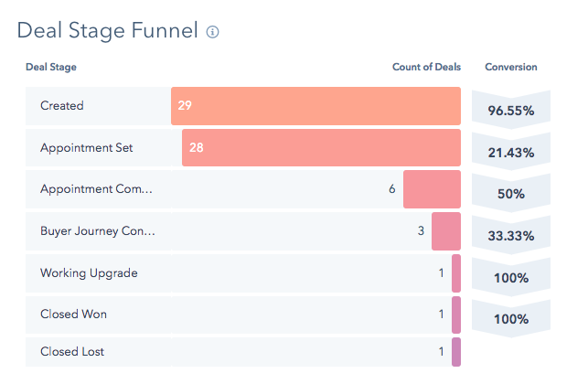
Task: Click the 50% conversion chevron
Action: tap(510, 194)
